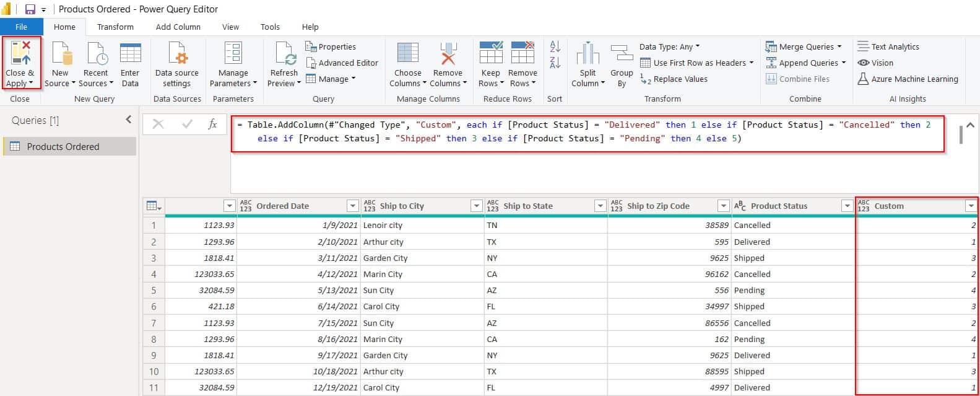Open the Data Type: Any dropdown
This screenshot has width=980, height=396.
click(x=670, y=46)
